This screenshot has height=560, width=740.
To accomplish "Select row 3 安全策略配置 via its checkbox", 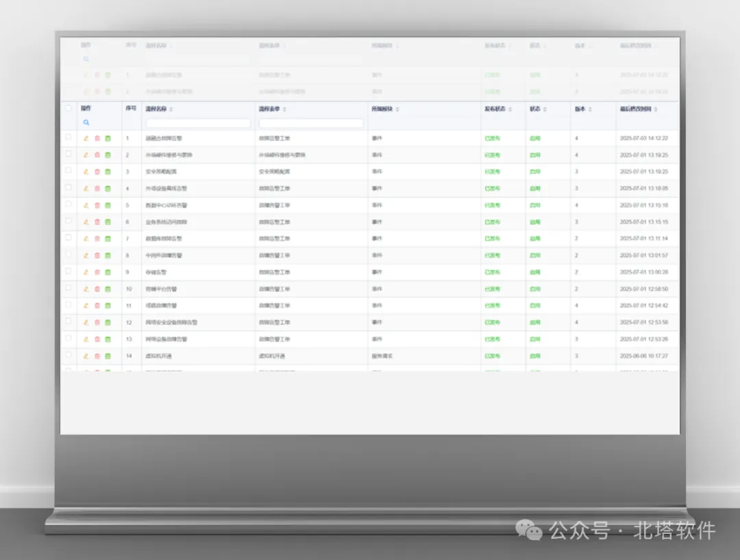I will tap(69, 171).
